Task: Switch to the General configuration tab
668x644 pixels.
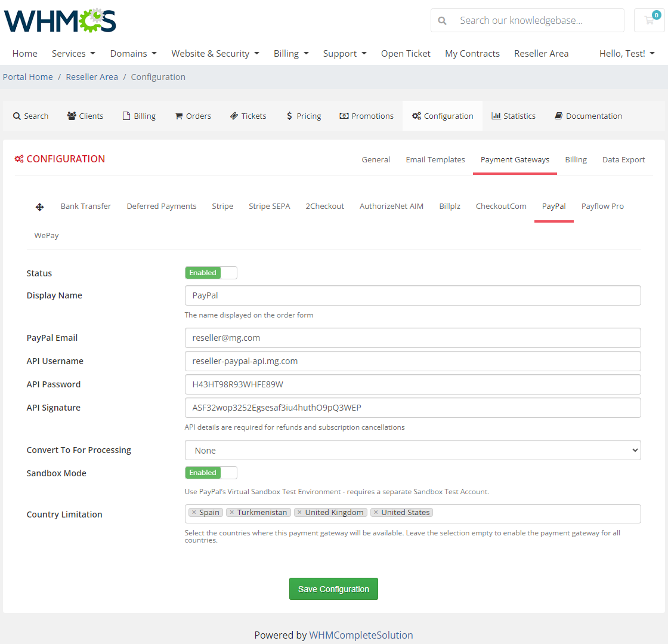Action: (376, 160)
